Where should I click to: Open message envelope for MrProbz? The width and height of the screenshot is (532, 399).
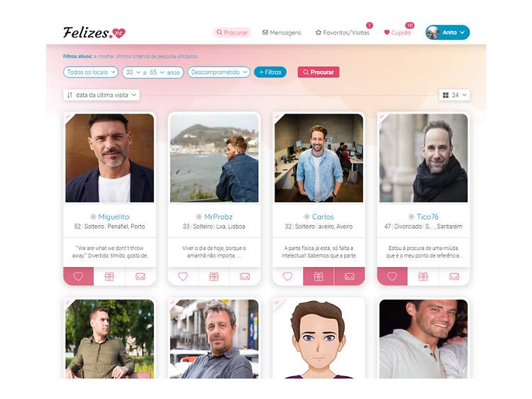tap(245, 276)
